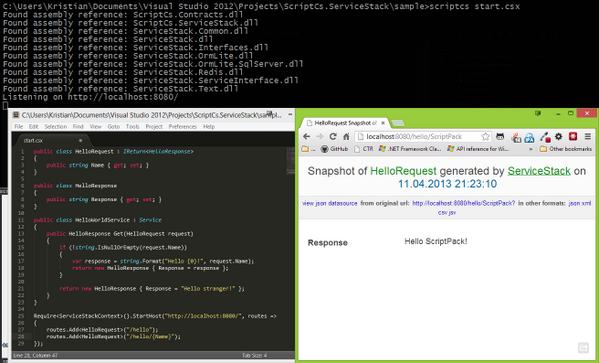
Task: Click the red square extension icon
Action: pyautogui.click(x=573, y=136)
